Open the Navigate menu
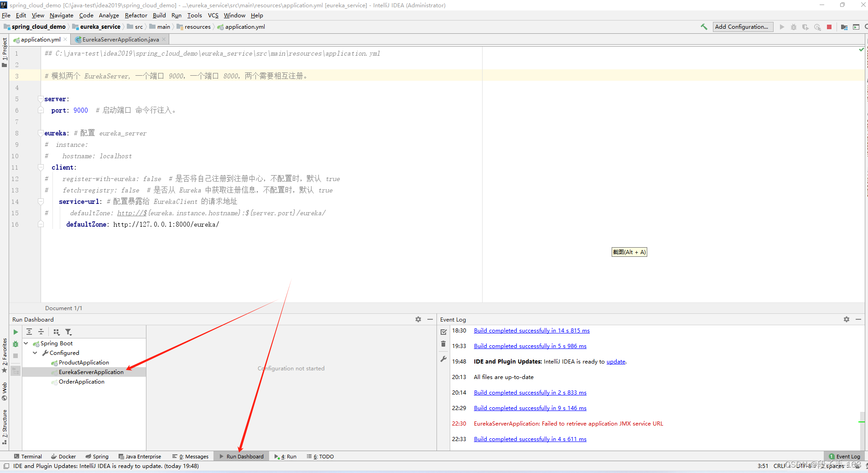Image resolution: width=868 pixels, height=473 pixels. (62, 15)
